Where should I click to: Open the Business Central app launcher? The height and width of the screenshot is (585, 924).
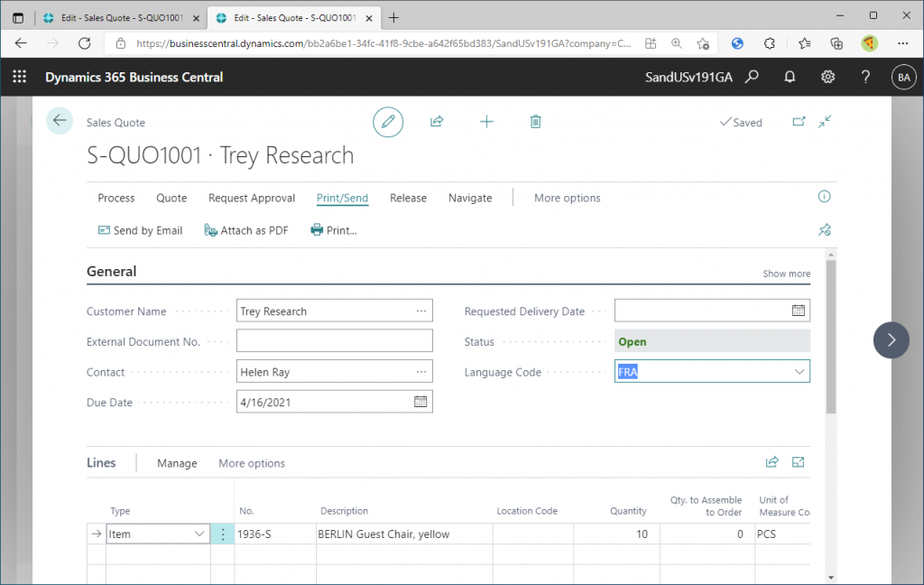click(20, 77)
